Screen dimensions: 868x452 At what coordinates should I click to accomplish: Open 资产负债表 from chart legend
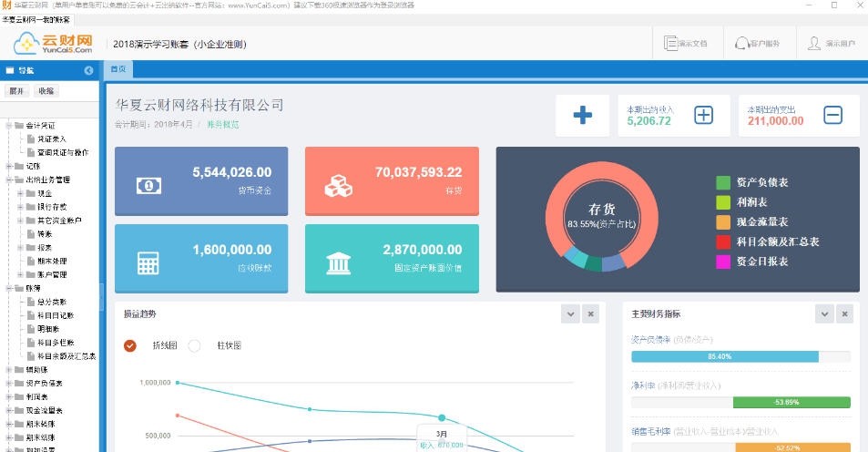pyautogui.click(x=761, y=182)
